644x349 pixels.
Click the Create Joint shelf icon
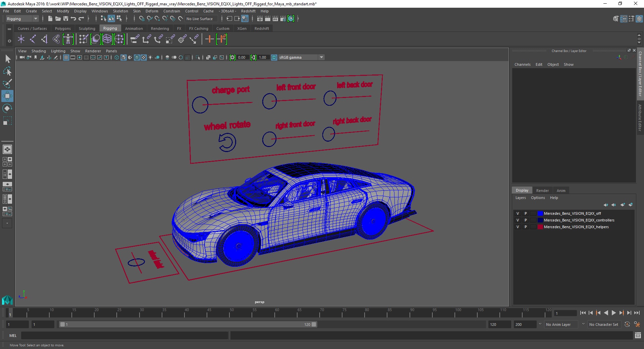(33, 39)
